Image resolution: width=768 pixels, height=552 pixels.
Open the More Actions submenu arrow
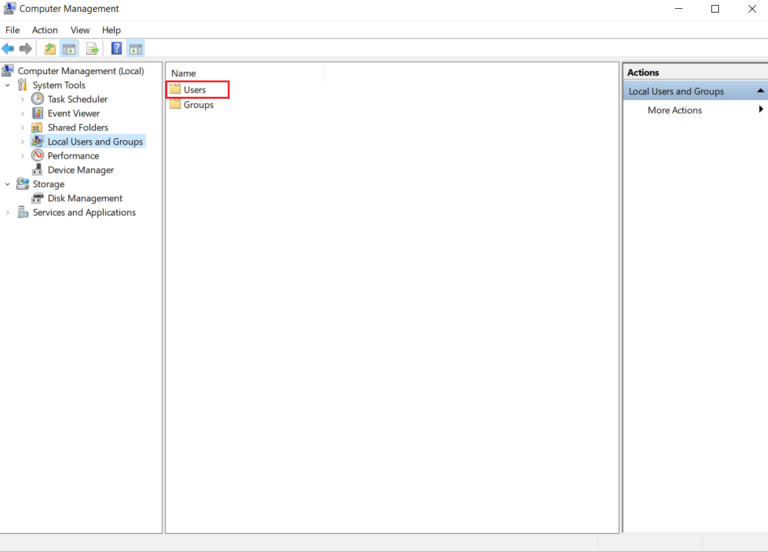(761, 109)
